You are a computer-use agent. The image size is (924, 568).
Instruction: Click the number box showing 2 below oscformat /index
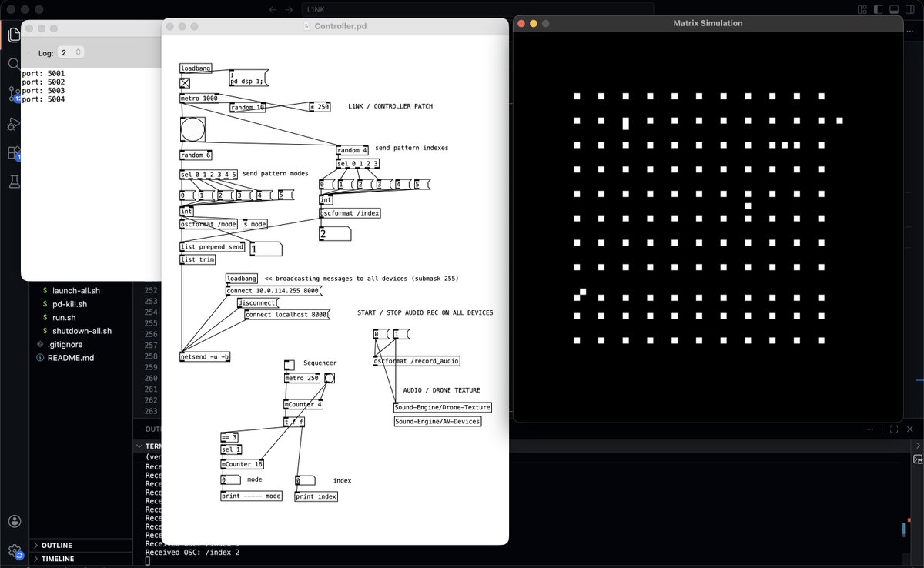[x=336, y=233]
